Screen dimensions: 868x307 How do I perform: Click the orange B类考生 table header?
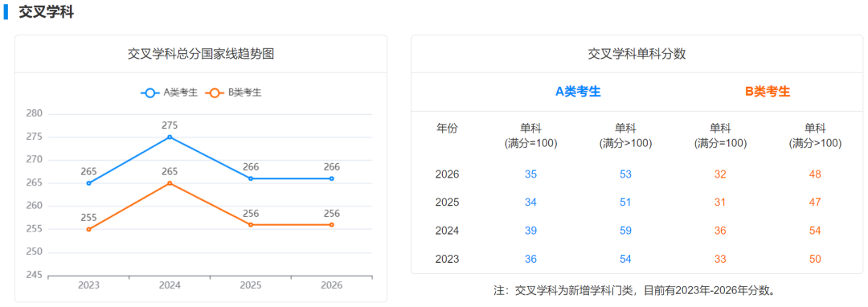[768, 92]
